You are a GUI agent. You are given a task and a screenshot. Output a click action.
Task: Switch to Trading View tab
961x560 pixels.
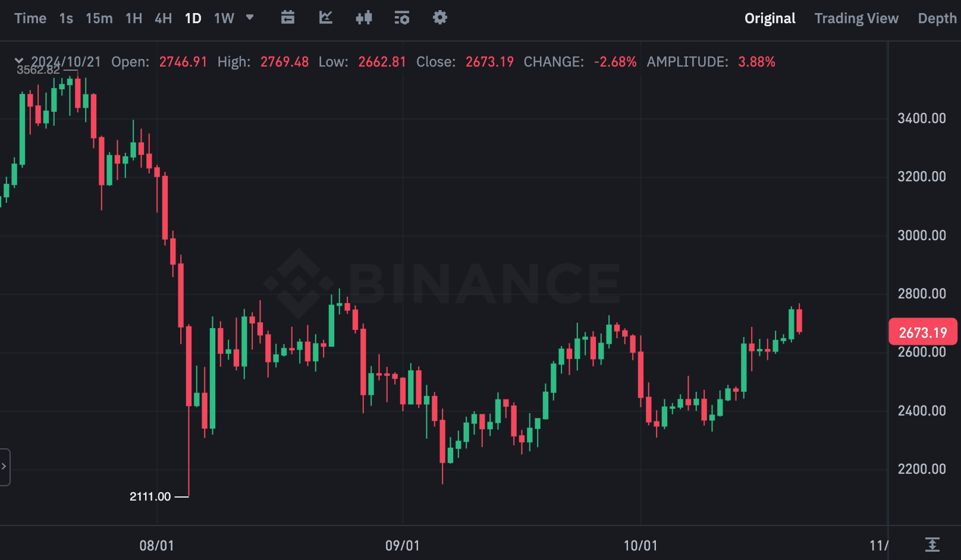856,18
